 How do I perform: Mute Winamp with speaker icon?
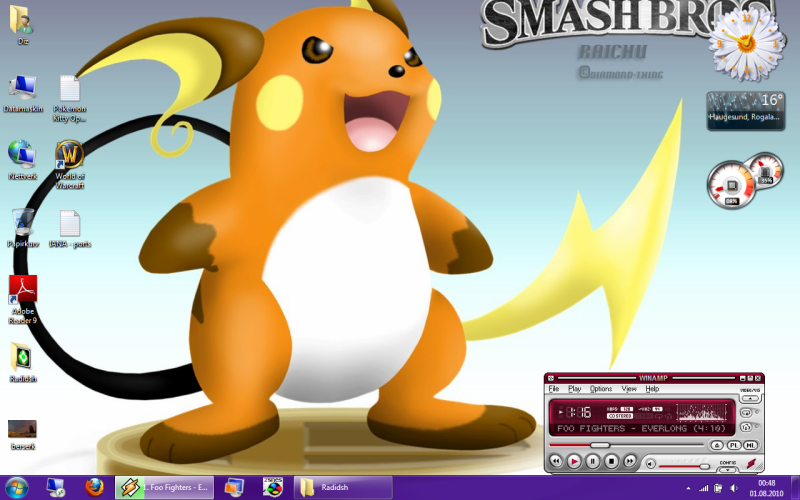pyautogui.click(x=651, y=464)
